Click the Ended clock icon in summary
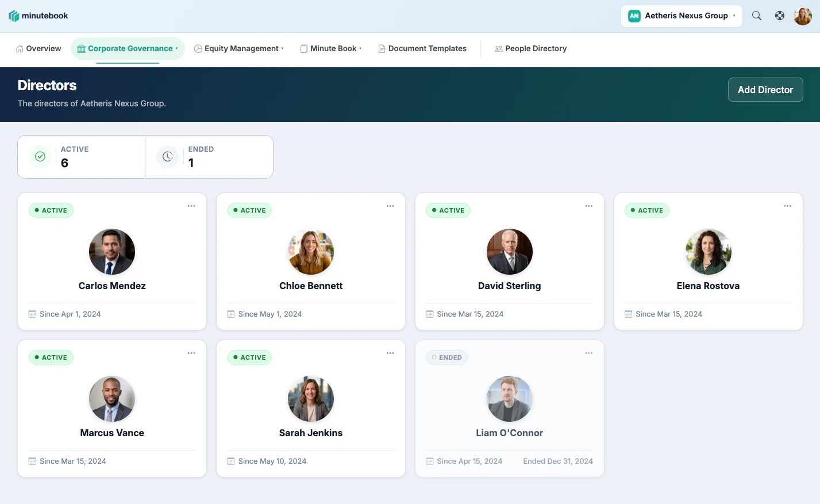The width and height of the screenshot is (820, 504). coord(168,156)
